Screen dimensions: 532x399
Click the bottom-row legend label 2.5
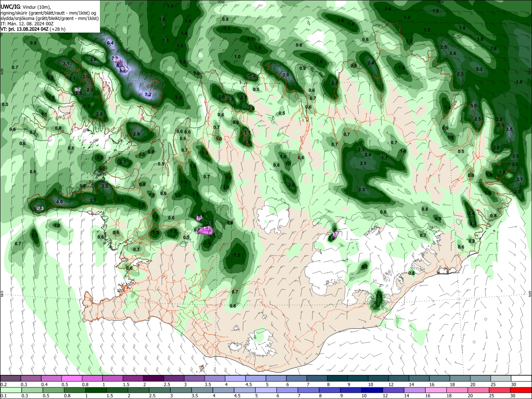(x=153, y=396)
